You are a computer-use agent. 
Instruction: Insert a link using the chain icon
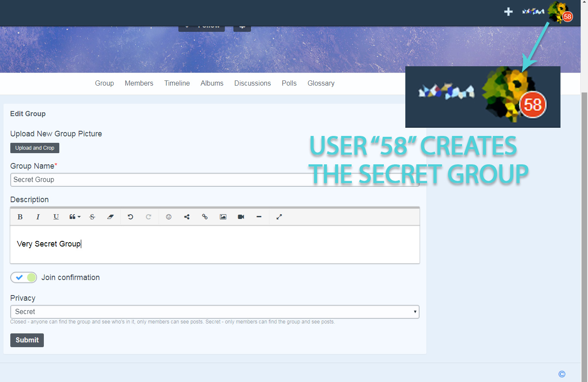(x=205, y=217)
